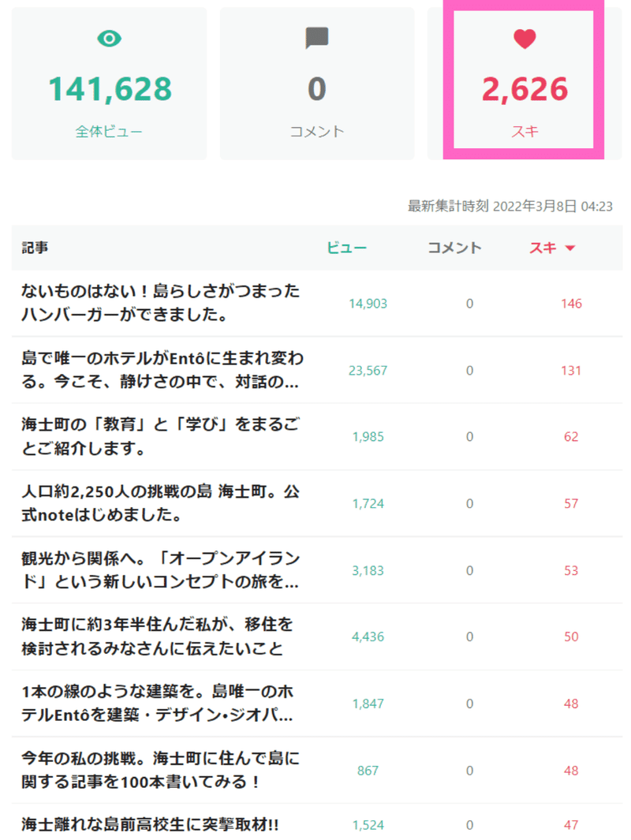
Task: Open the 島前高校生に突撃取材 article
Action: pyautogui.click(x=150, y=824)
